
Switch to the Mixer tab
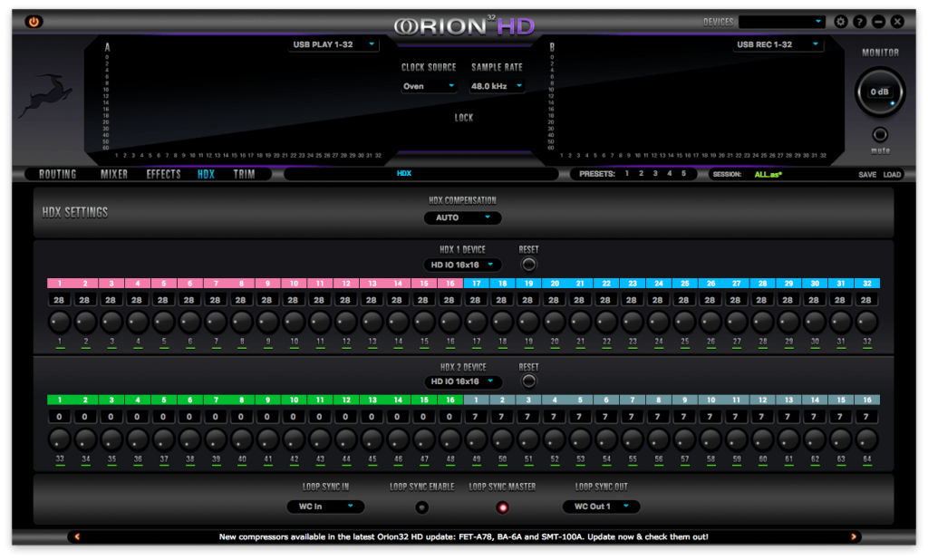pos(114,174)
